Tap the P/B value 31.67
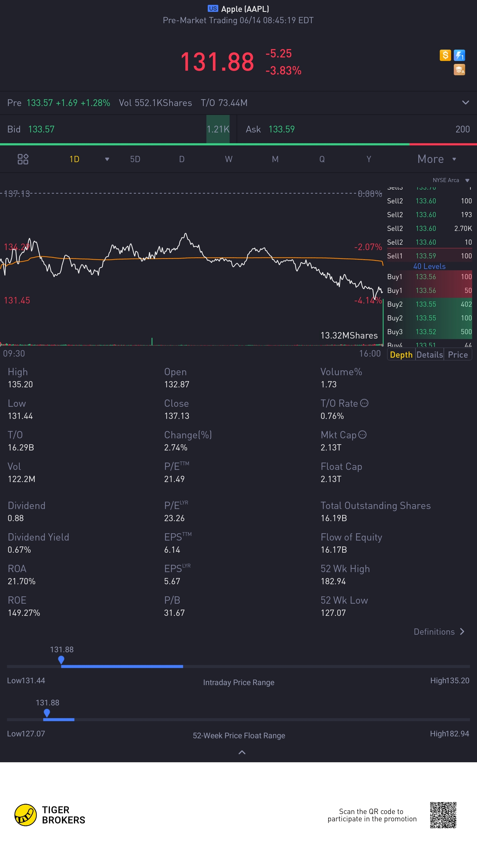 point(174,613)
